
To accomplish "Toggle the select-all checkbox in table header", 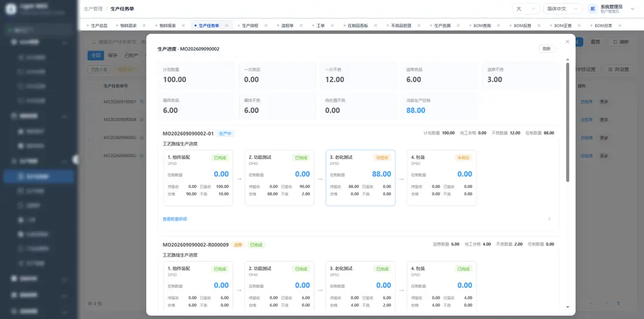I will coord(93,86).
